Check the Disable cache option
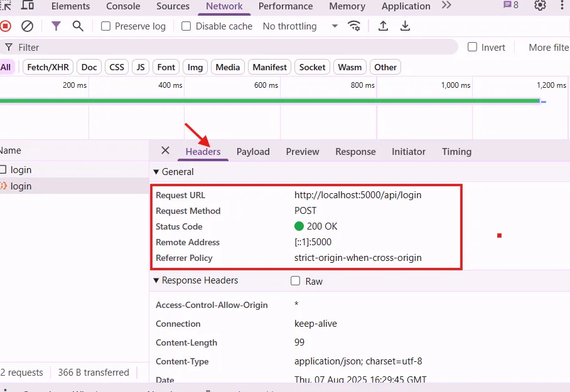Image resolution: width=570 pixels, height=392 pixels. coord(186,26)
